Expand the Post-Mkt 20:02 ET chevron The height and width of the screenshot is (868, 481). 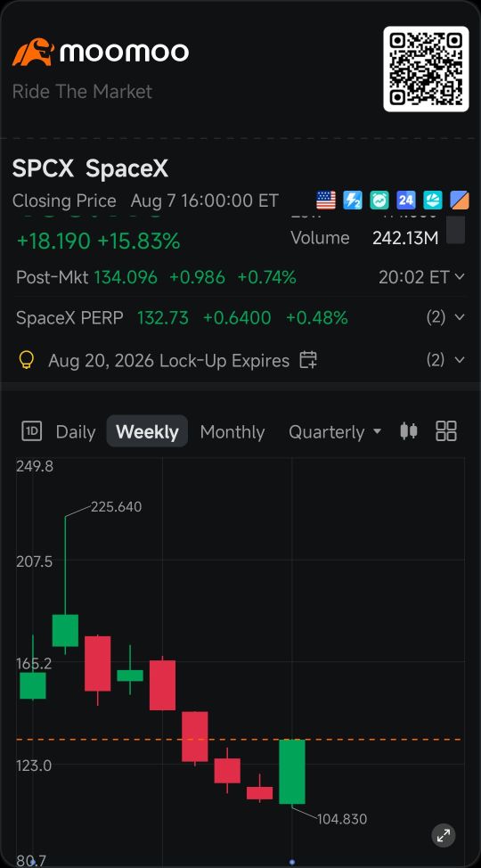[460, 277]
